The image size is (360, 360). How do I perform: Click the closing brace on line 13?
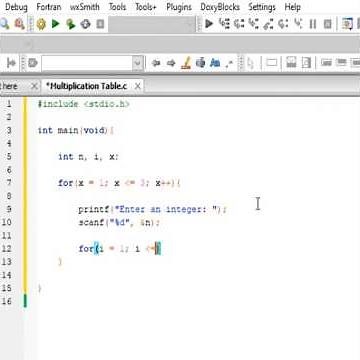click(x=60, y=262)
